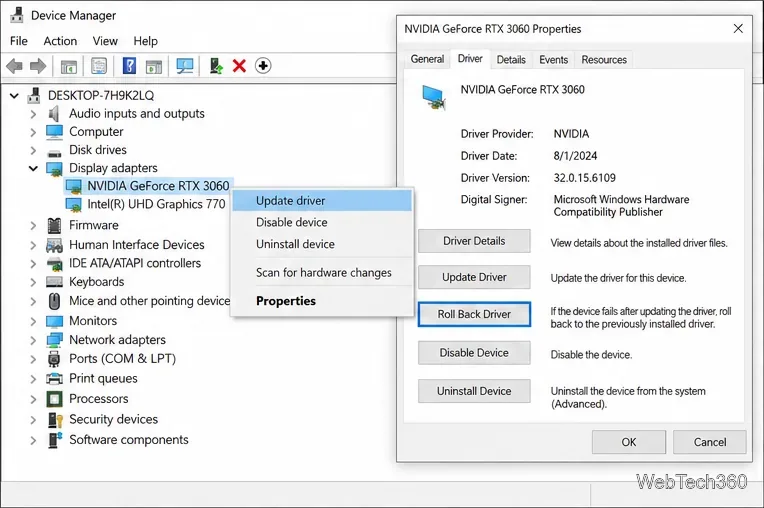Click the Driver Details button

point(474,241)
